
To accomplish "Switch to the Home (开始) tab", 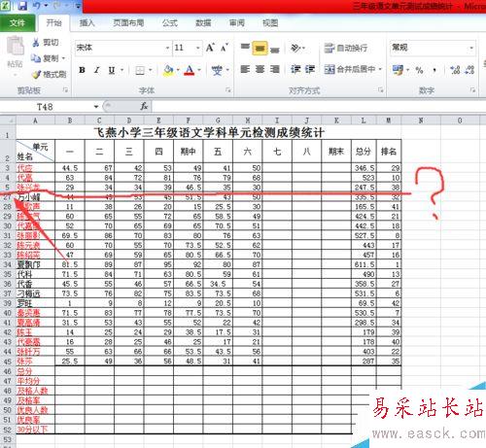I will [53, 22].
